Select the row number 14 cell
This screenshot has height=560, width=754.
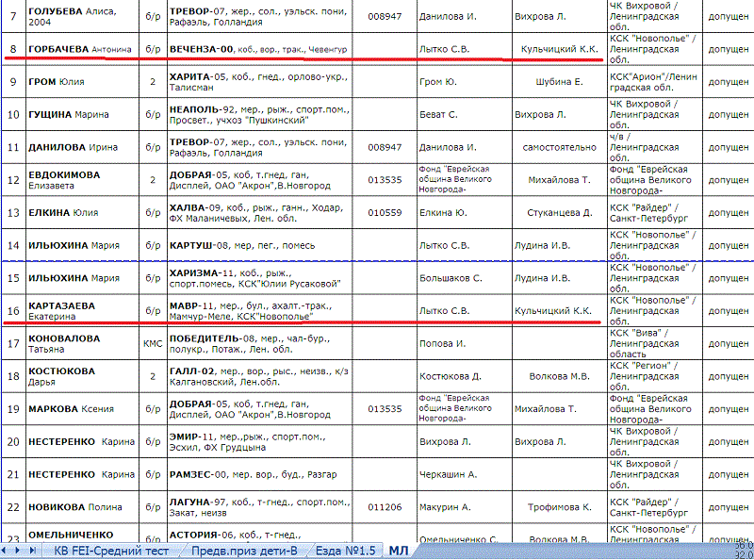[12, 245]
